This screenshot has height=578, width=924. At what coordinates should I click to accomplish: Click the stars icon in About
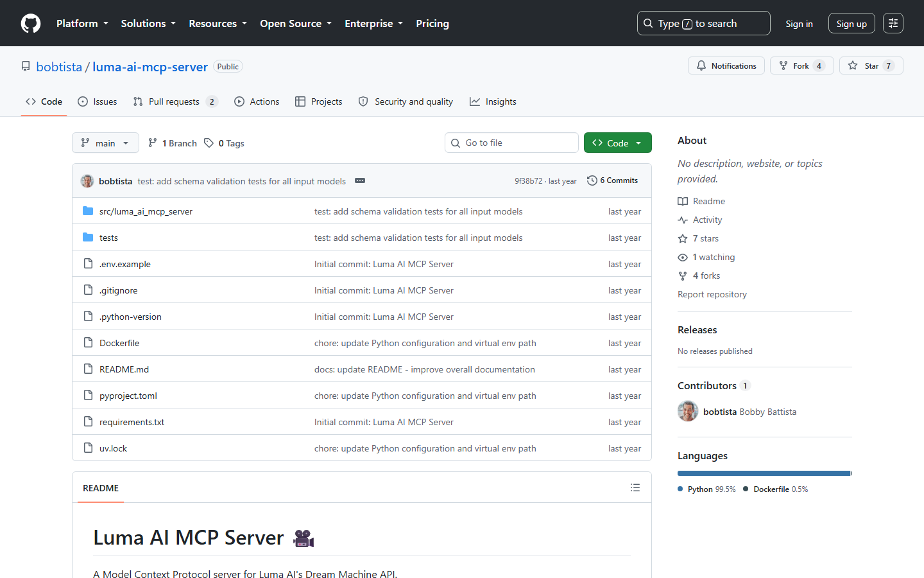pos(683,238)
